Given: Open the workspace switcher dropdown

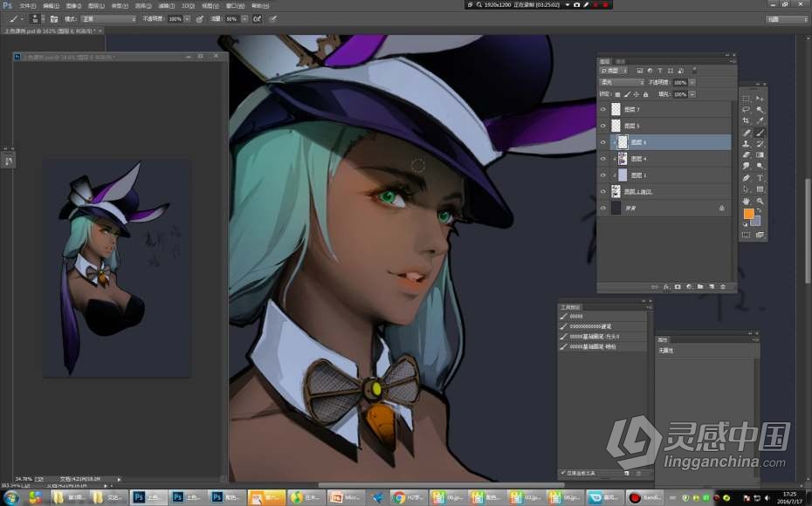Looking at the screenshot, I should point(787,19).
